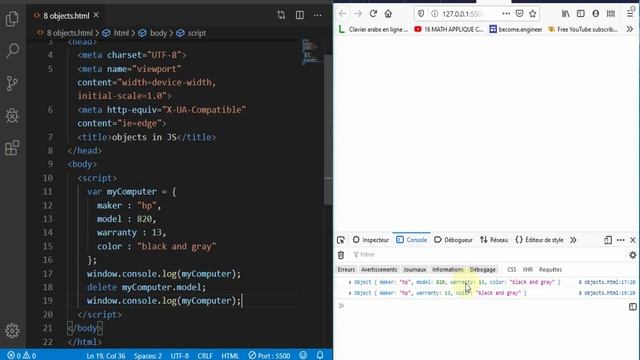
Task: Change the CRLF line ending setting
Action: tap(205, 356)
